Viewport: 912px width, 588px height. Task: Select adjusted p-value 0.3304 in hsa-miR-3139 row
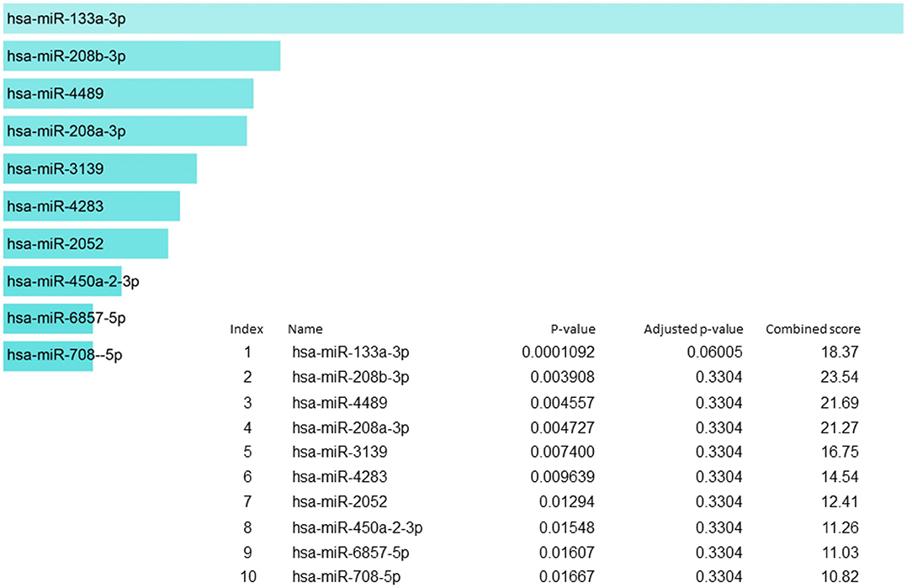pos(718,452)
